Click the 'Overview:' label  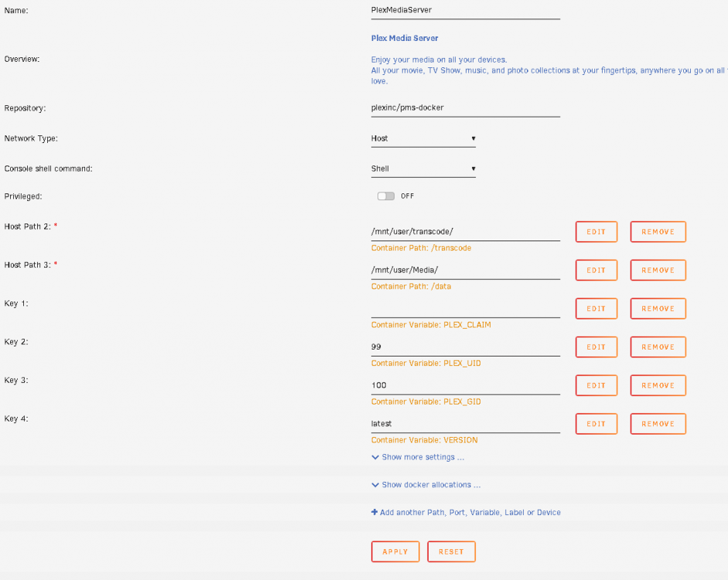(22, 59)
